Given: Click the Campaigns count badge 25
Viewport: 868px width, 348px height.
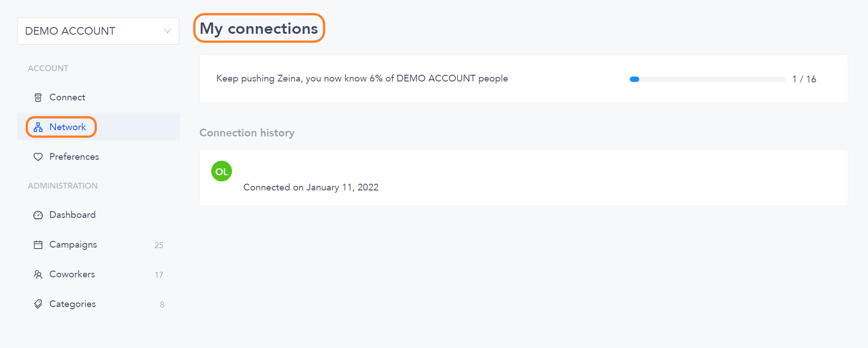Looking at the screenshot, I should pos(159,245).
